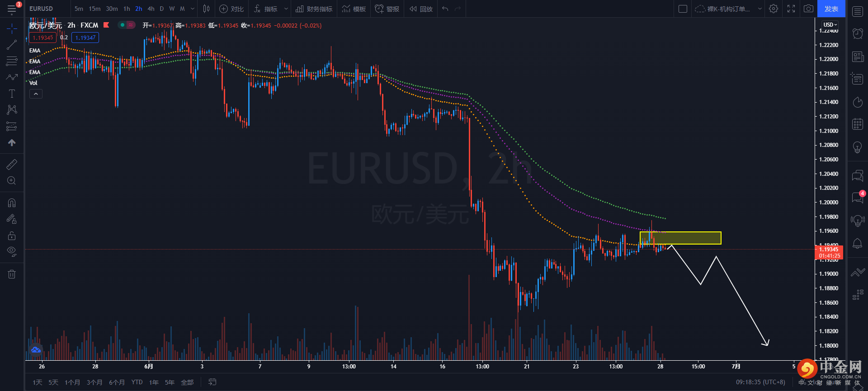The height and width of the screenshot is (391, 868).
Task: Select the text annotation tool
Action: [x=12, y=94]
